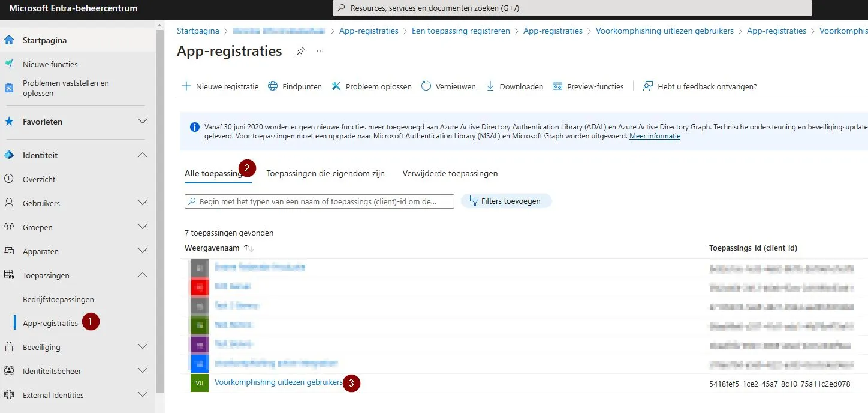Follow the Meer informatie link
The height and width of the screenshot is (413, 868).
655,136
